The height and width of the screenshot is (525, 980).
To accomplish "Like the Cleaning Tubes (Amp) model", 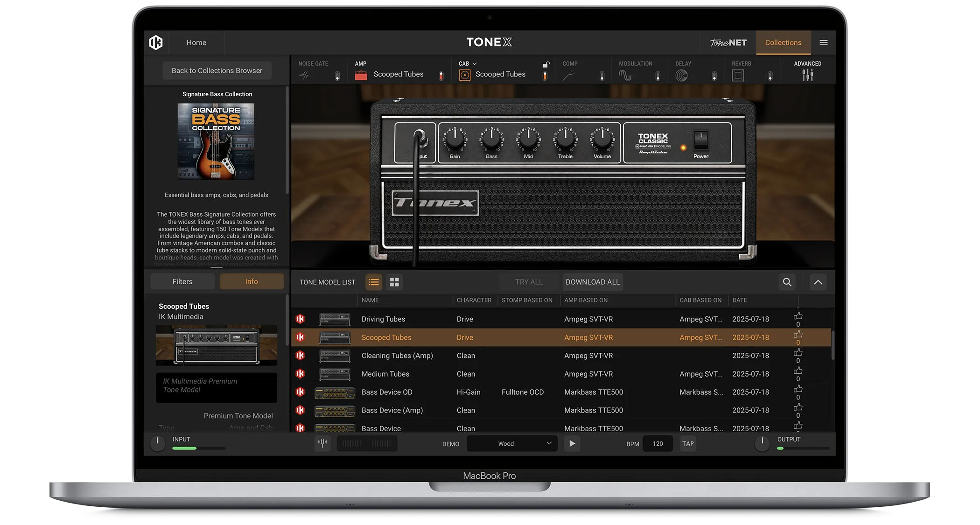I will [798, 353].
